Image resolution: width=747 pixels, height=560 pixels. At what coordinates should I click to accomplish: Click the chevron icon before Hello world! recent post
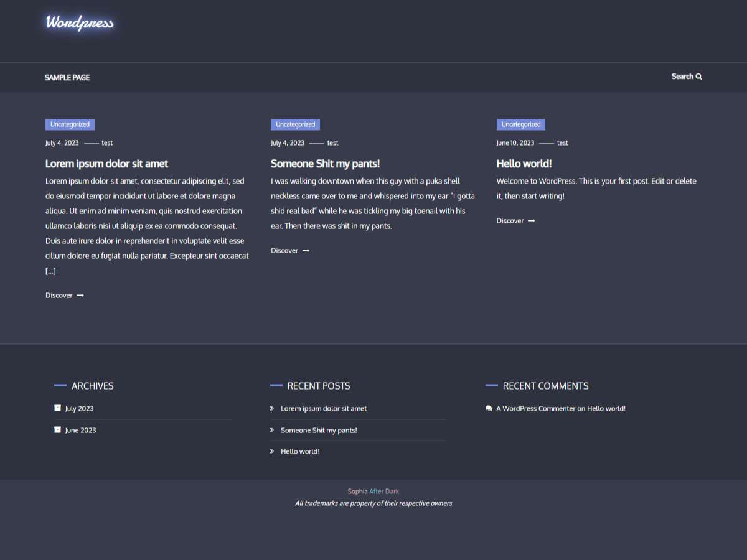pyautogui.click(x=272, y=451)
